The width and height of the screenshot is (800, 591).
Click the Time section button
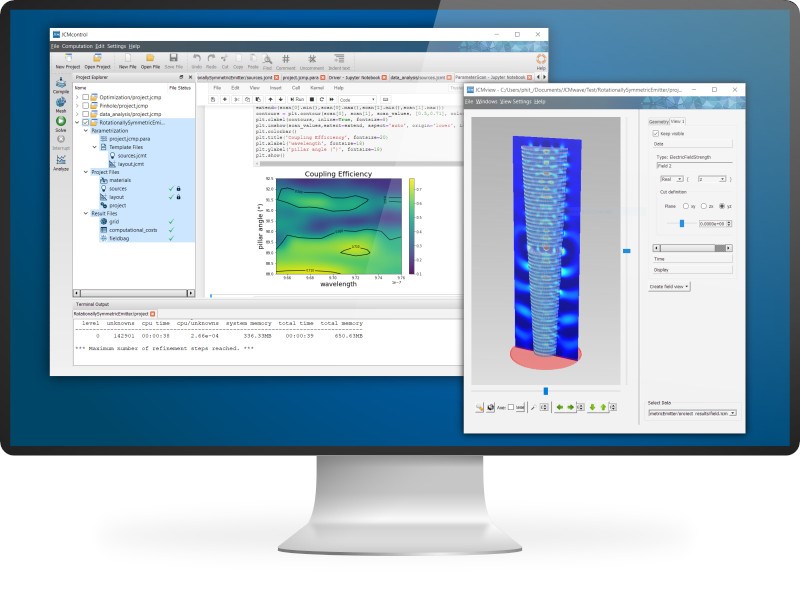click(686, 257)
